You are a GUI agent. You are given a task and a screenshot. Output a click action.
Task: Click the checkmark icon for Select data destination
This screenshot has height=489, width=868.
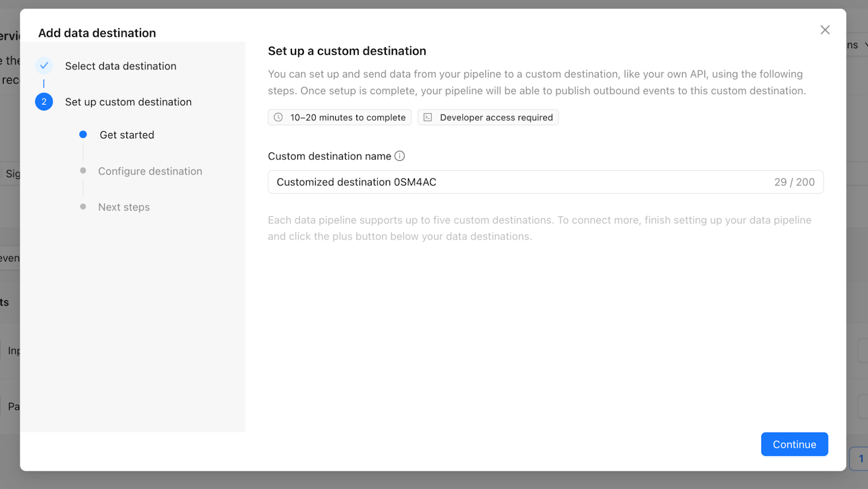click(x=44, y=66)
